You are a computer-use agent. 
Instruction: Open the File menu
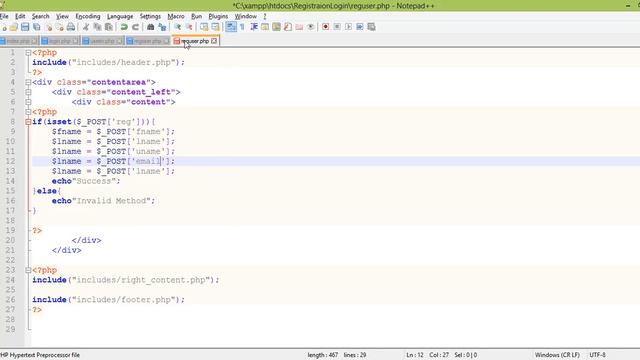[x=4, y=16]
